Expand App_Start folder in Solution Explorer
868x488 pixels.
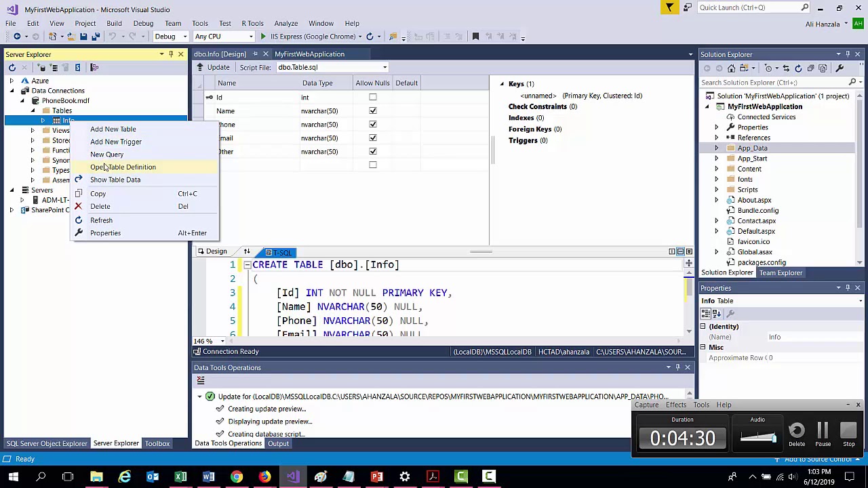pos(717,159)
